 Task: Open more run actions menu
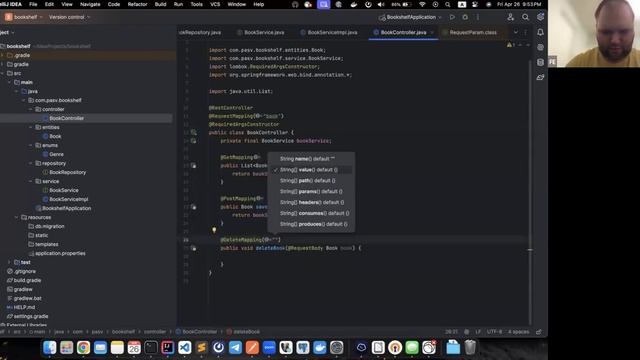coord(478,17)
